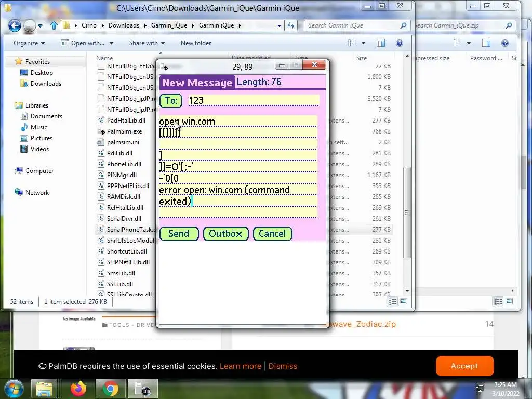The height and width of the screenshot is (399, 532).
Task: Click the message line reading open win.com
Action: coord(238,122)
